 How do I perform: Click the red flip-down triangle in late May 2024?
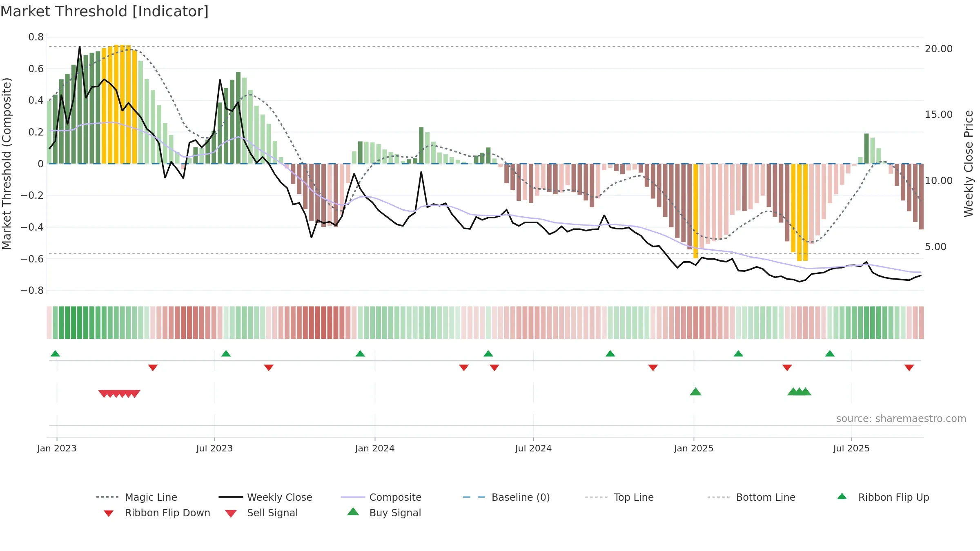[x=494, y=368]
